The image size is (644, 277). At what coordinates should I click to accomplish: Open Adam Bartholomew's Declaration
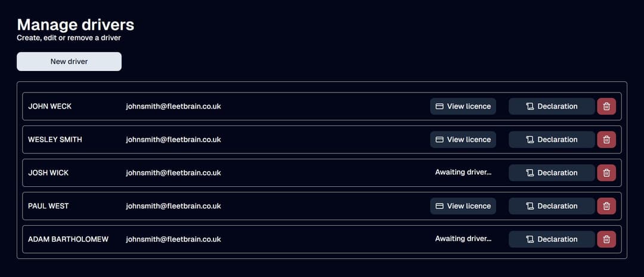(552, 239)
